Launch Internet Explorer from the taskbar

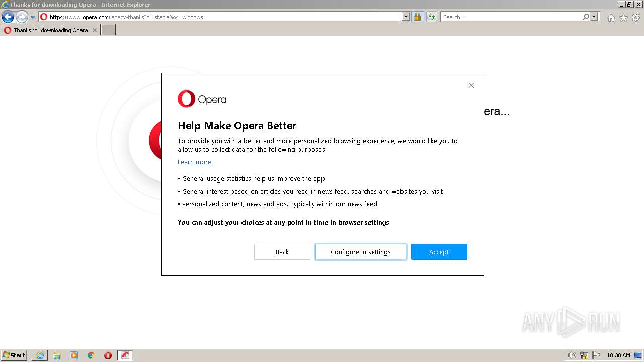tap(40, 355)
